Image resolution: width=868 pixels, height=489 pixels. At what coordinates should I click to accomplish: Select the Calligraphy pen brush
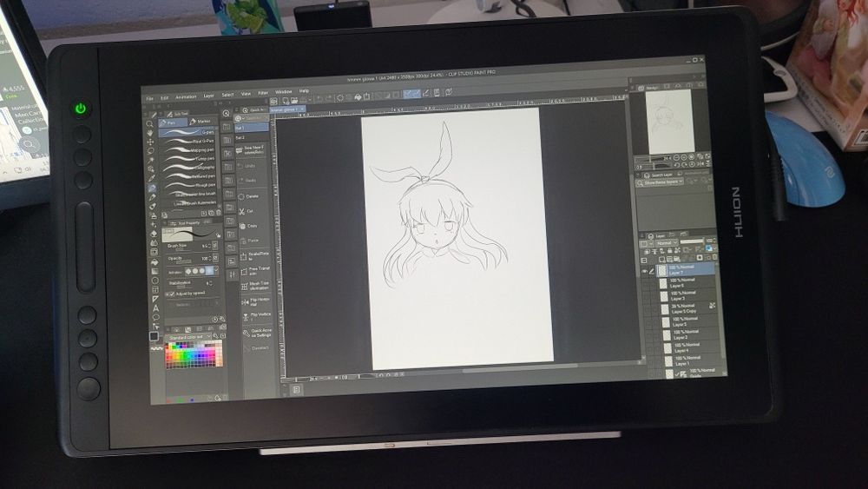(188, 168)
